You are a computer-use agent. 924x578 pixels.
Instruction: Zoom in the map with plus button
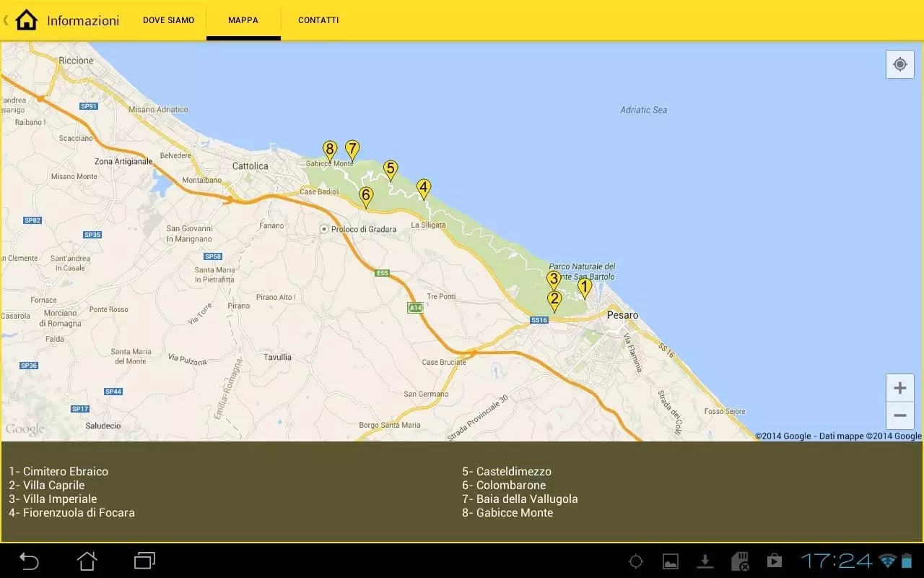900,388
